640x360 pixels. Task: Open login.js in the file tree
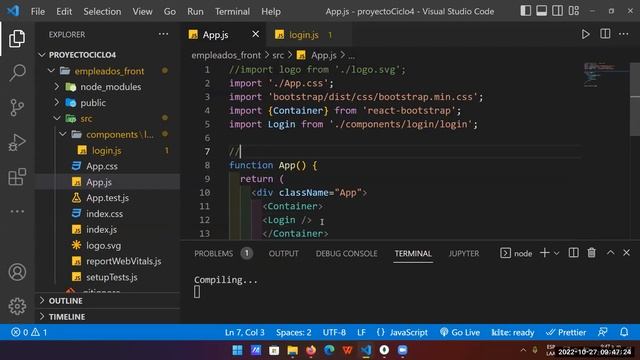[107, 151]
